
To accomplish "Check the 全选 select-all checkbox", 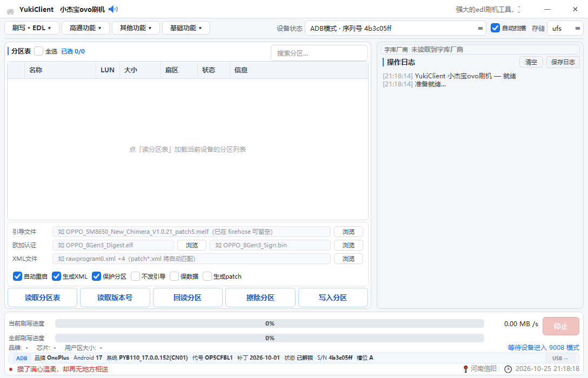I will click(38, 51).
